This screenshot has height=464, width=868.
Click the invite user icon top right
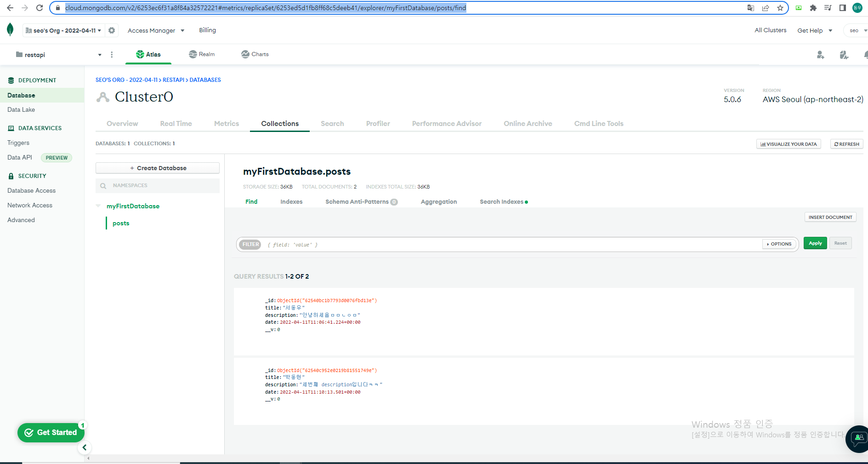pos(820,55)
